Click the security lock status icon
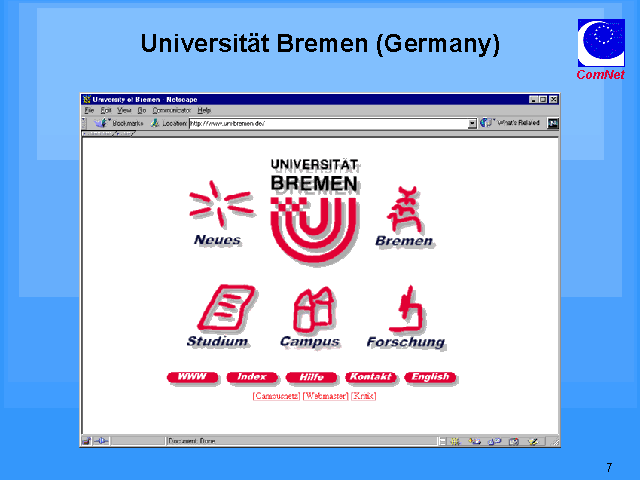The height and width of the screenshot is (480, 640). pos(86,441)
